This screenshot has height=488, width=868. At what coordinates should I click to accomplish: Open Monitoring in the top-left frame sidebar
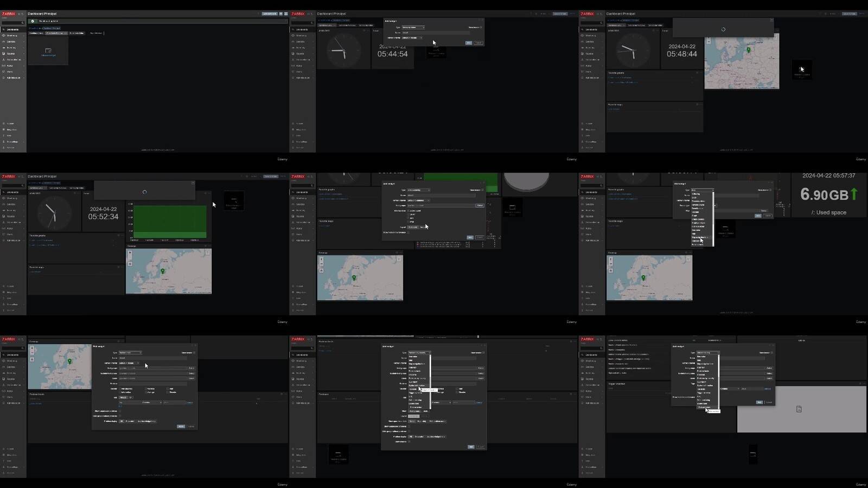[13, 35]
